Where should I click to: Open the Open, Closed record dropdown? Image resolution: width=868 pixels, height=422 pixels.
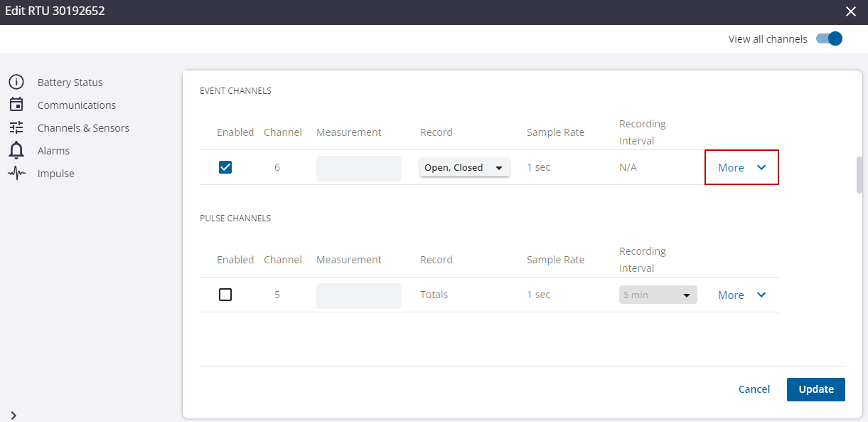coord(465,168)
